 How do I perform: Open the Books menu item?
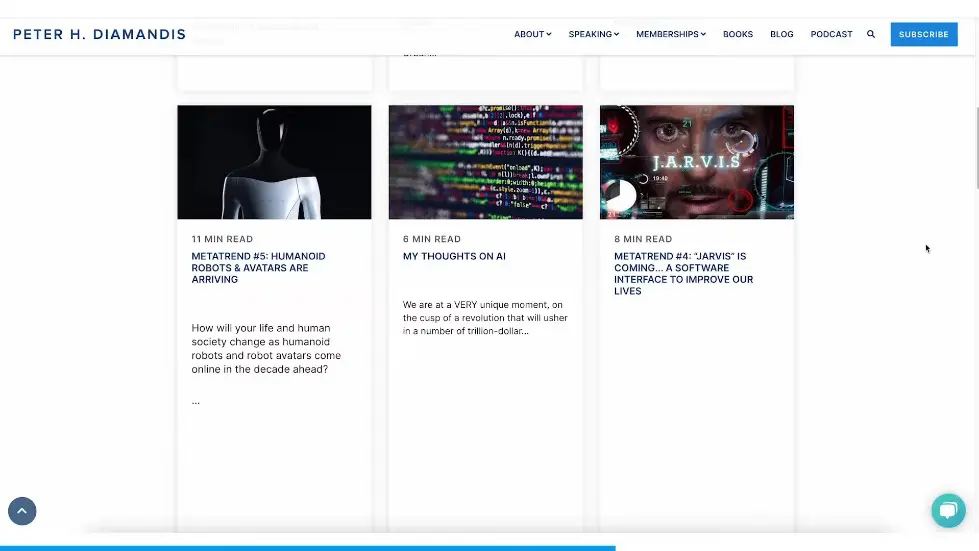pos(738,34)
